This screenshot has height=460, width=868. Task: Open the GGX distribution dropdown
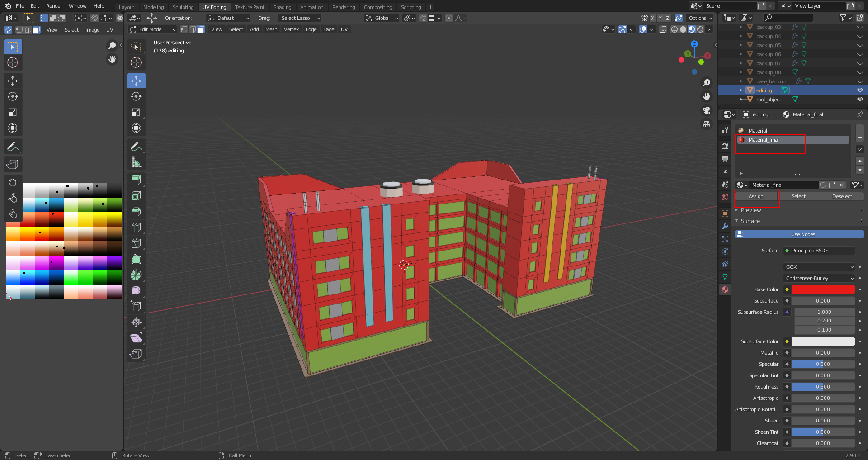[x=819, y=267]
